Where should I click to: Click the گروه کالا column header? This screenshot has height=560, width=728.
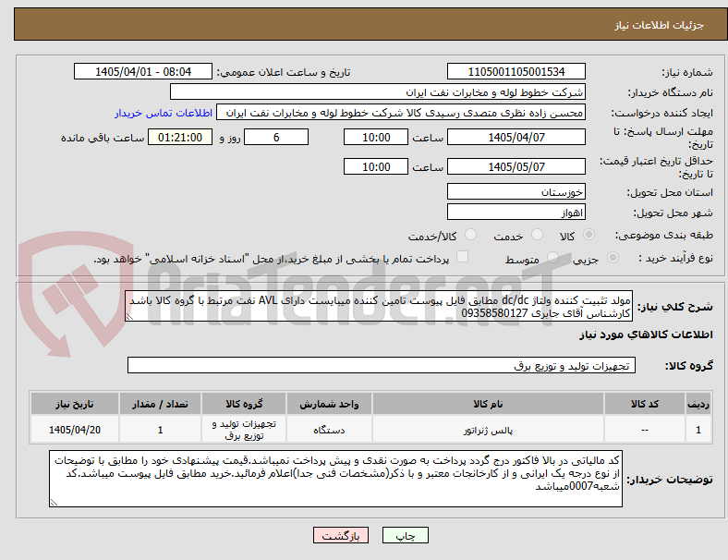tap(244, 404)
